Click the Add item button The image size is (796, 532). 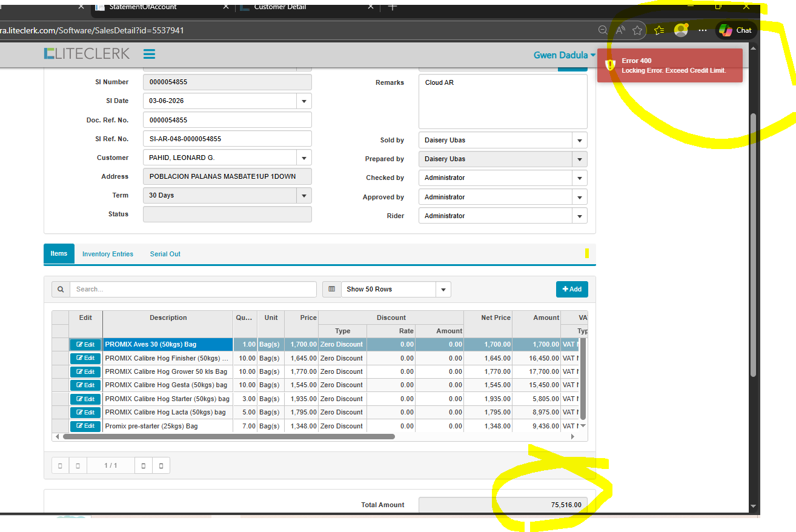pyautogui.click(x=572, y=289)
